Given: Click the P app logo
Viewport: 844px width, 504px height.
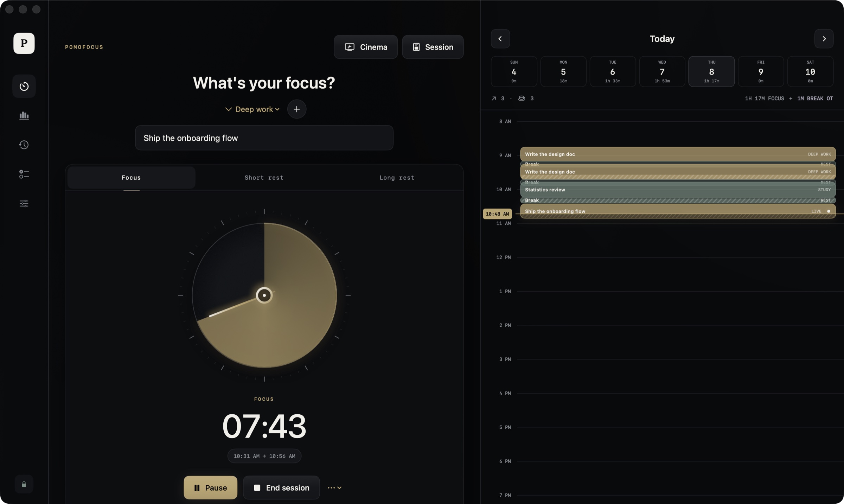Looking at the screenshot, I should 24,43.
